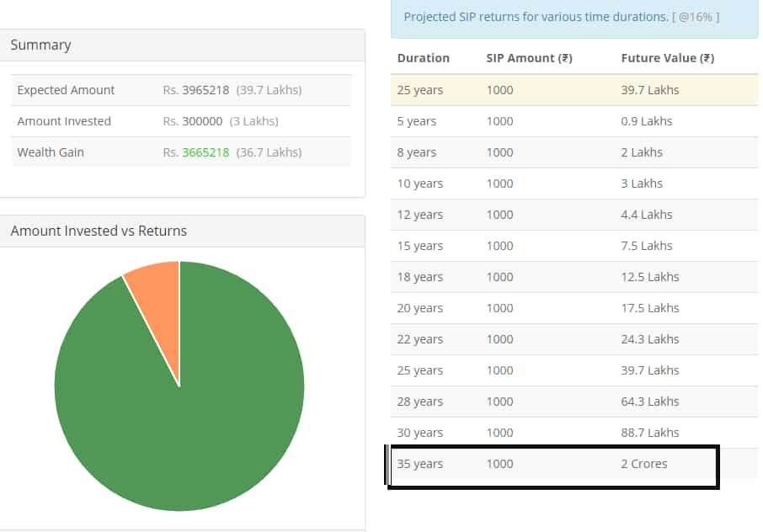Viewport: 763px width, 532px height.
Task: Select the amount invested value 300000
Action: [x=202, y=121]
